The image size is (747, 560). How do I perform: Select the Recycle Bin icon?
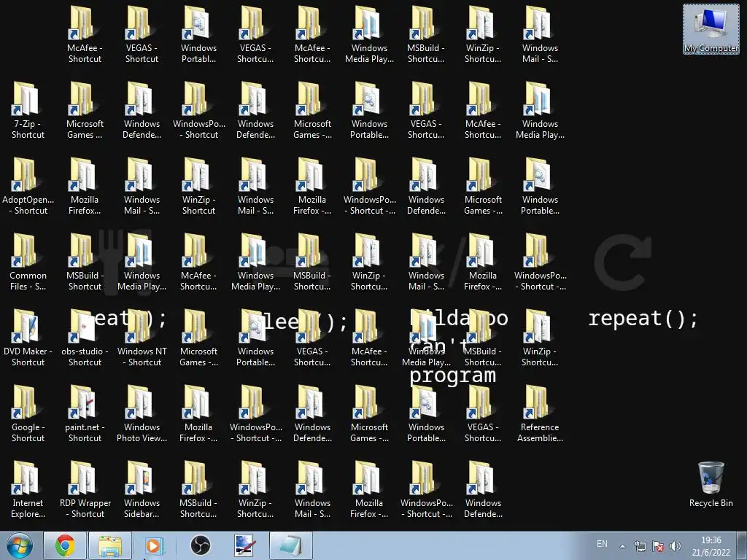(x=711, y=485)
